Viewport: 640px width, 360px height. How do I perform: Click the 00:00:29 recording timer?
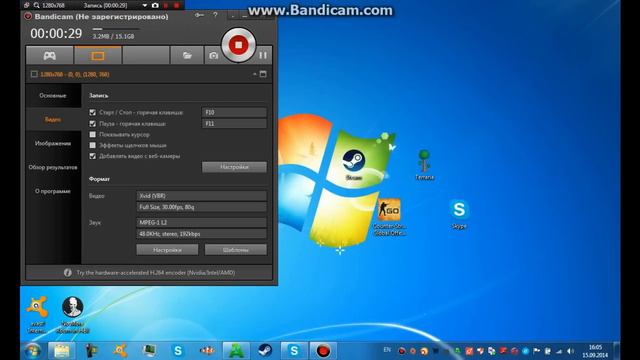tap(56, 33)
